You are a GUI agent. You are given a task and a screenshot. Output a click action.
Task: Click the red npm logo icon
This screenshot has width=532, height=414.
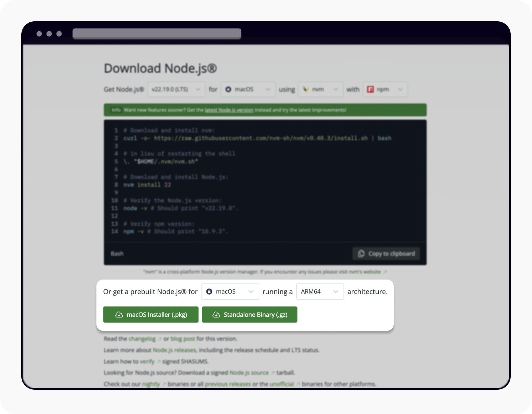pos(370,89)
